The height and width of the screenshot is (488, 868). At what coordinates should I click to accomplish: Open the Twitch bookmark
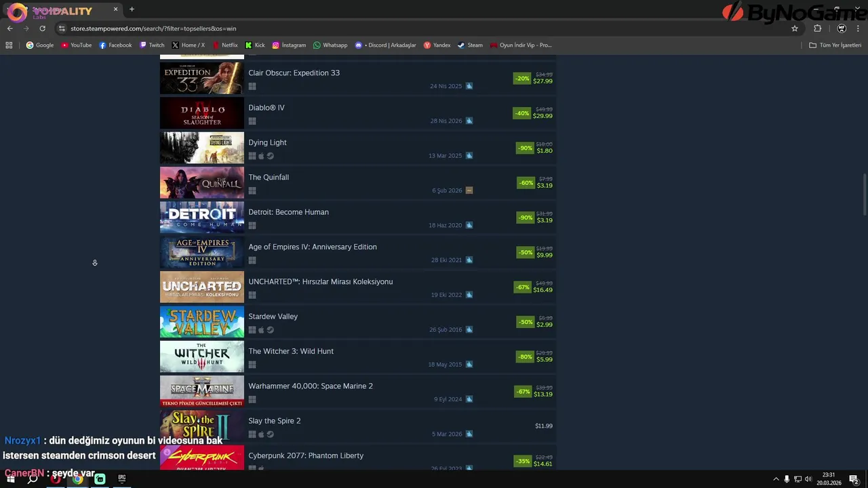(x=152, y=45)
